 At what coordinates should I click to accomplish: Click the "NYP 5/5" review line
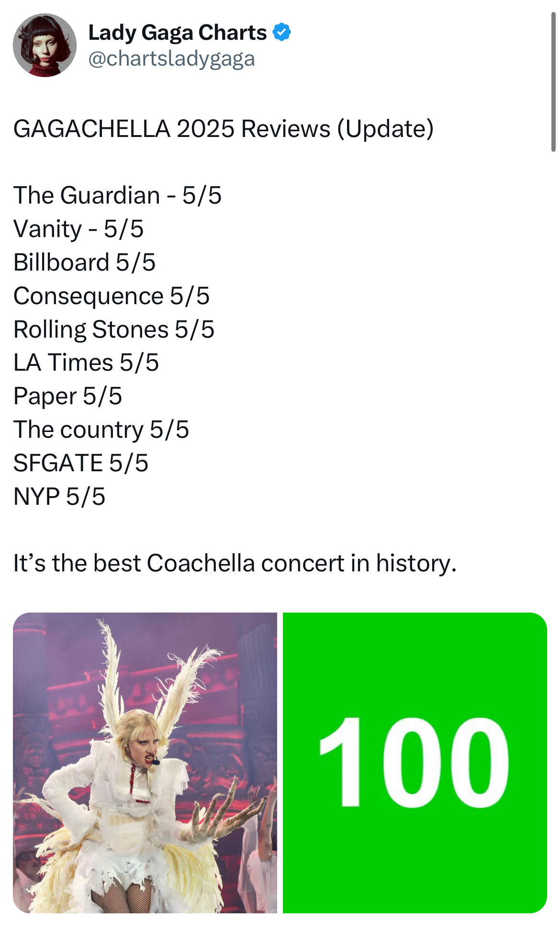[59, 497]
